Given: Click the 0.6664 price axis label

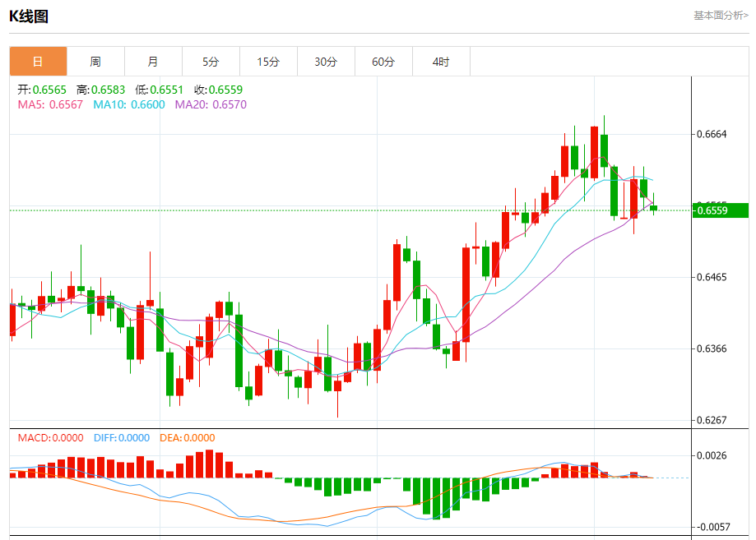Looking at the screenshot, I should 712,134.
